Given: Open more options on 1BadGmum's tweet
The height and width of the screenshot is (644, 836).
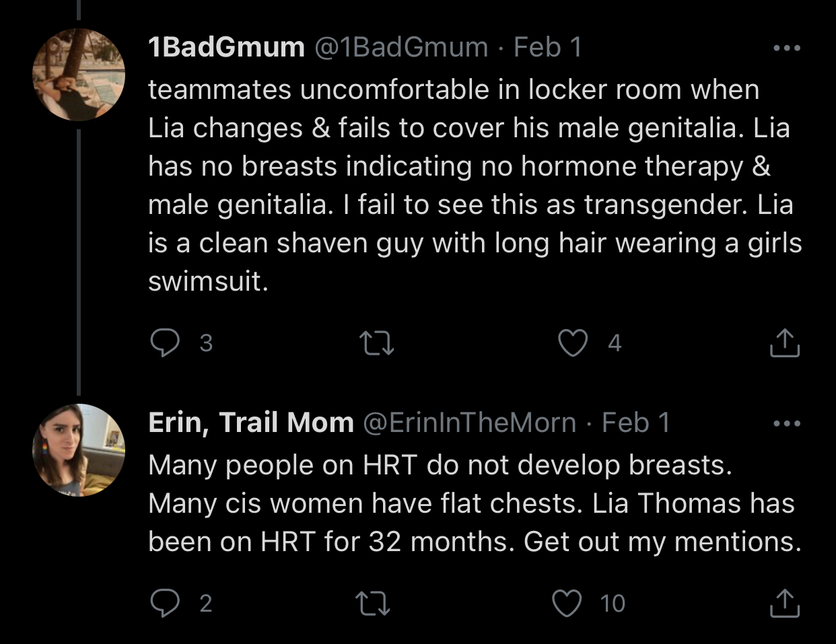Looking at the screenshot, I should [786, 48].
